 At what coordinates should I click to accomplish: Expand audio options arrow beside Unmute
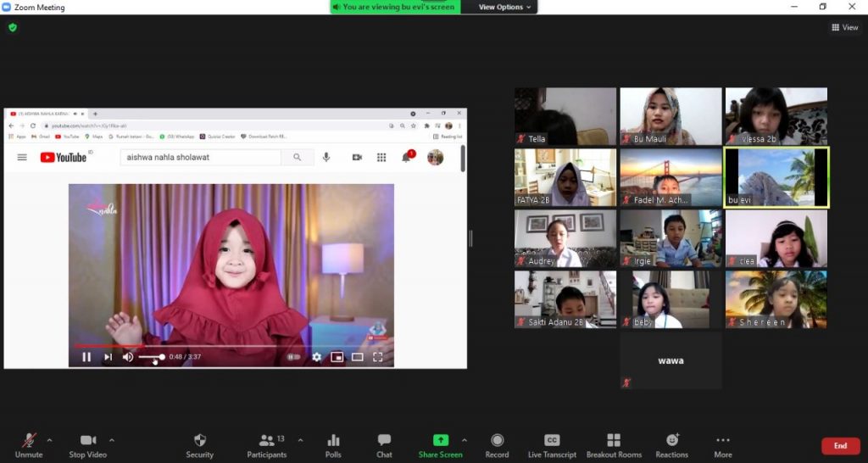click(49, 440)
